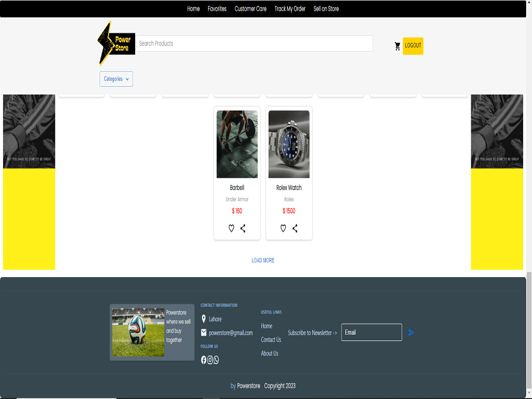The height and width of the screenshot is (399, 532).
Task: Open Sell on Store page
Action: (x=326, y=9)
